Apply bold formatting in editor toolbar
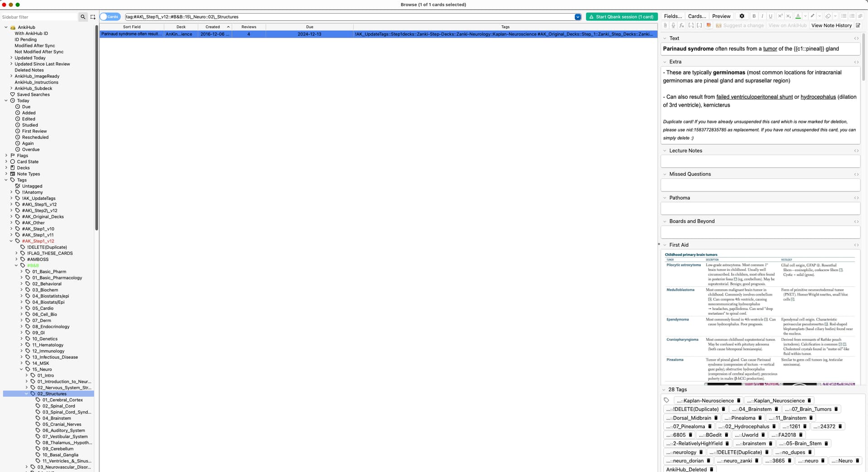The image size is (868, 472). click(x=754, y=16)
